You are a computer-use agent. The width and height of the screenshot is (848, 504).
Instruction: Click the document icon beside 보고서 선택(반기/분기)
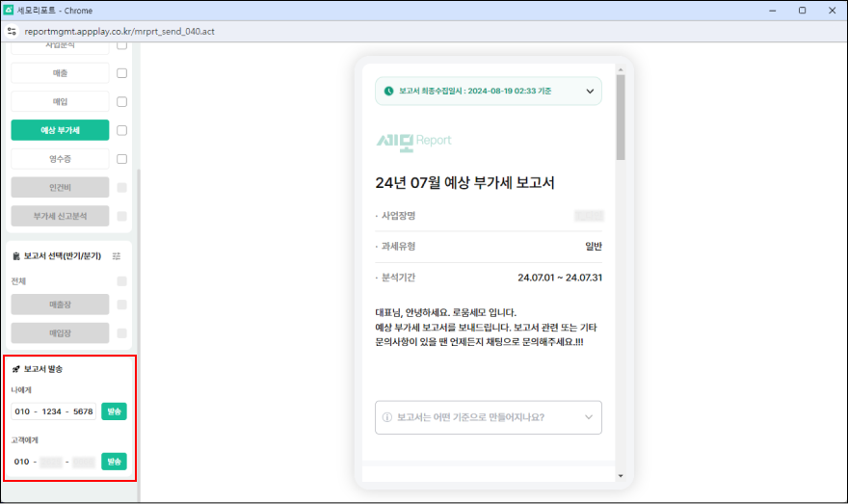(x=16, y=256)
